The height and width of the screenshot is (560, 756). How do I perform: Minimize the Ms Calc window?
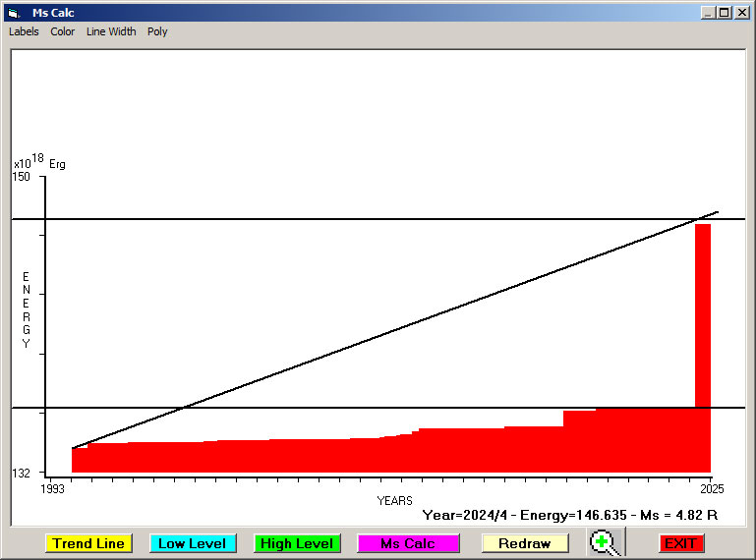coord(708,13)
